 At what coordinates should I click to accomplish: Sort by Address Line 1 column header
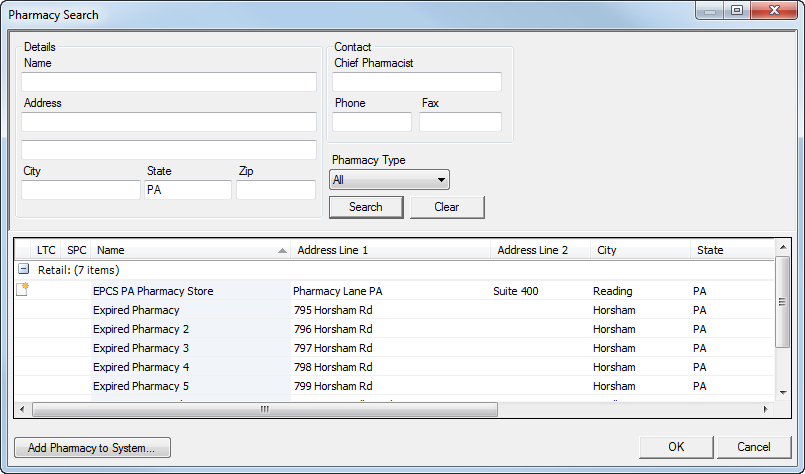point(391,250)
